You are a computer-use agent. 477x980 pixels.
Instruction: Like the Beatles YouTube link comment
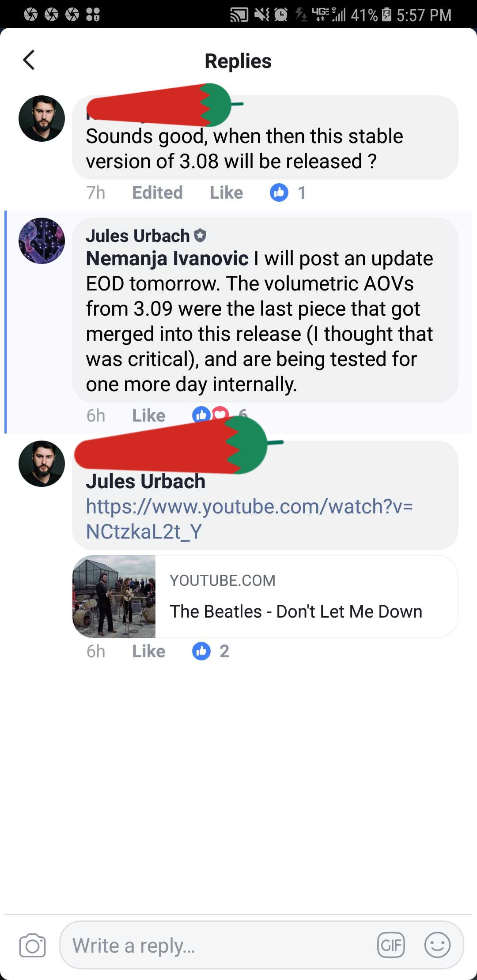pos(149,651)
